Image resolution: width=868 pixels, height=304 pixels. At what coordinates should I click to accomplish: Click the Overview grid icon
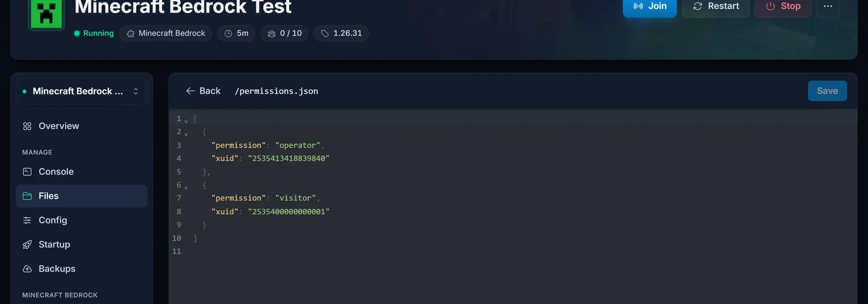(27, 126)
